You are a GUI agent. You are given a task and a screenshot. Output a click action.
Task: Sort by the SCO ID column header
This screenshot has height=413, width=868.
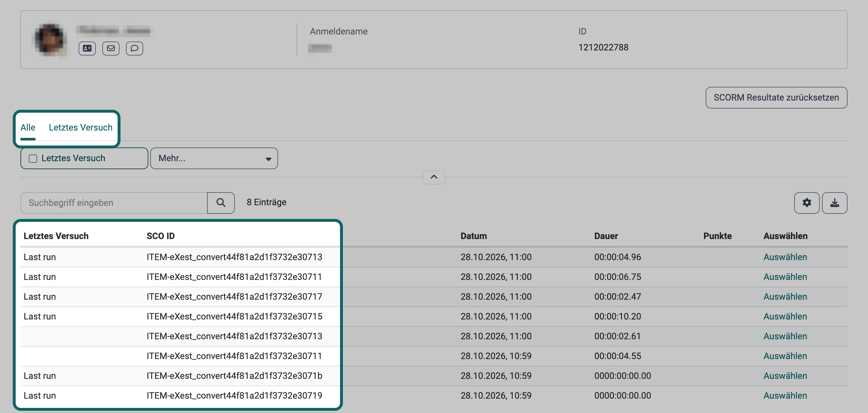click(161, 236)
